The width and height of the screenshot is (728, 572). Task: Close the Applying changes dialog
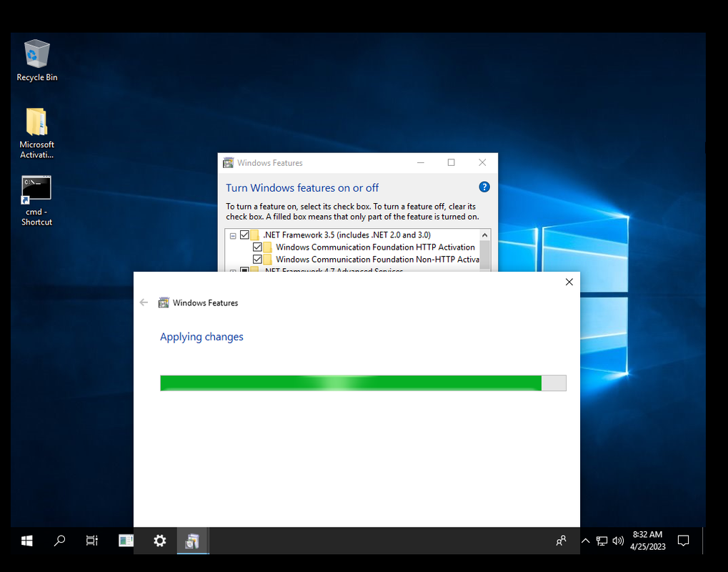click(x=569, y=282)
